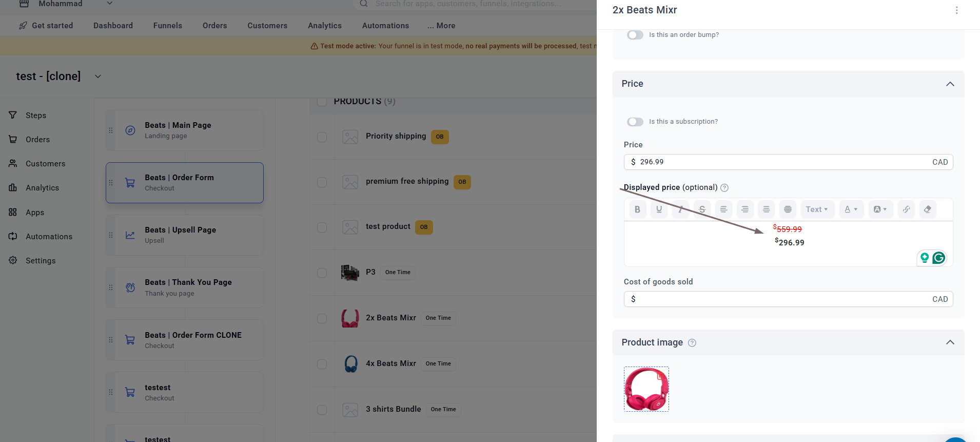Screen dimensions: 980x442
Task: Open the Funnels tab
Action: coord(167,26)
